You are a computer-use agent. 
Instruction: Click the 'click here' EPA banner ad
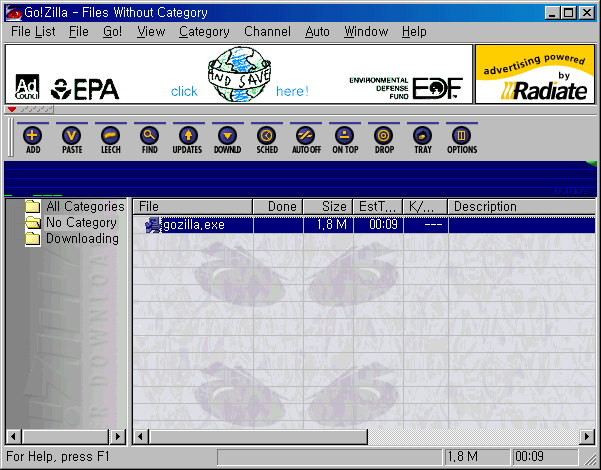point(239,74)
